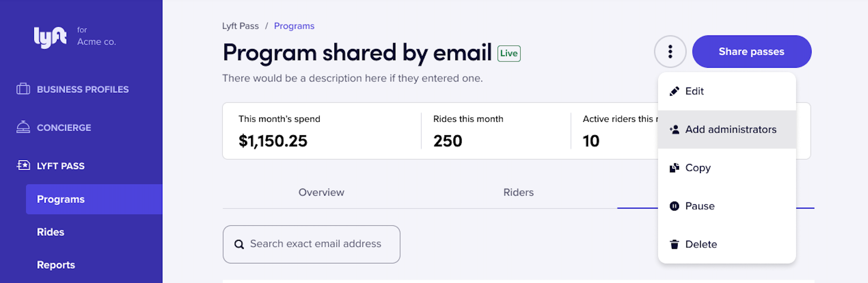Choose Pause from the program menu
This screenshot has width=868, height=283.
click(x=700, y=206)
